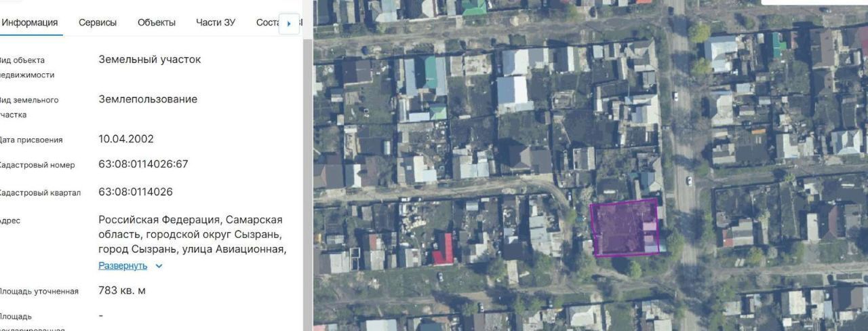Viewport: 868px width, 331px height.
Task: Switch to the Информация tab
Action: (x=30, y=22)
